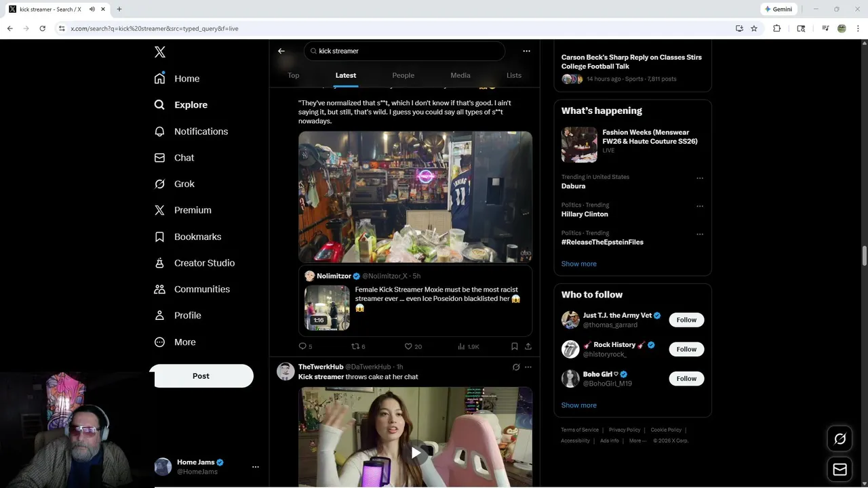The width and height of the screenshot is (868, 488).
Task: View analytics showing 1.9K views
Action: point(469,346)
